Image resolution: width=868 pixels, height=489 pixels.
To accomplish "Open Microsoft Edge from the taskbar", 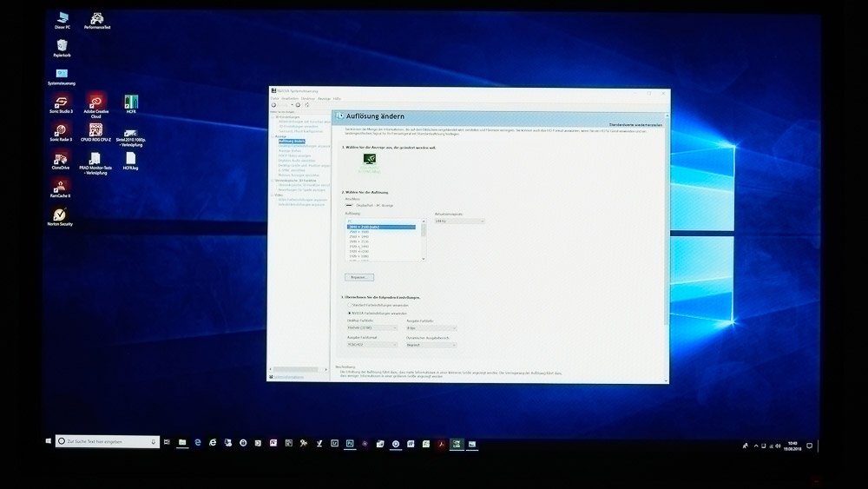I will (x=198, y=442).
